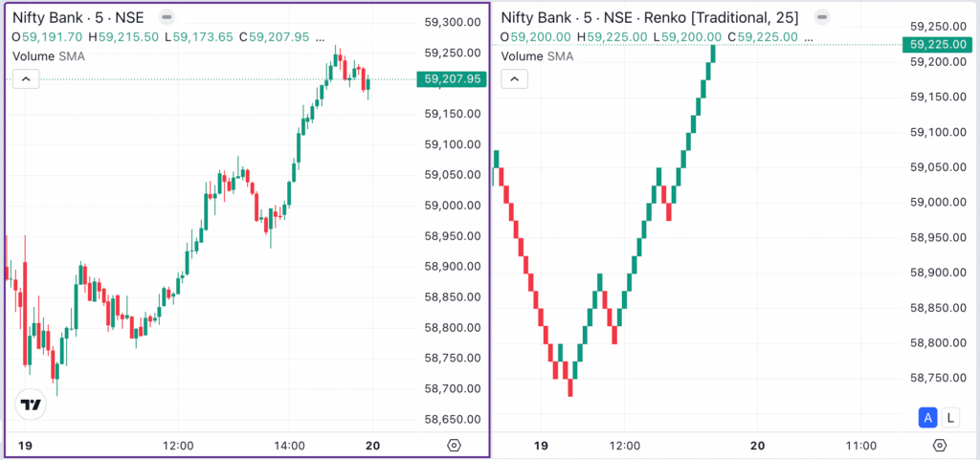This screenshot has height=460, width=980.
Task: Open chart settings gear on Renko chart
Action: click(x=940, y=446)
